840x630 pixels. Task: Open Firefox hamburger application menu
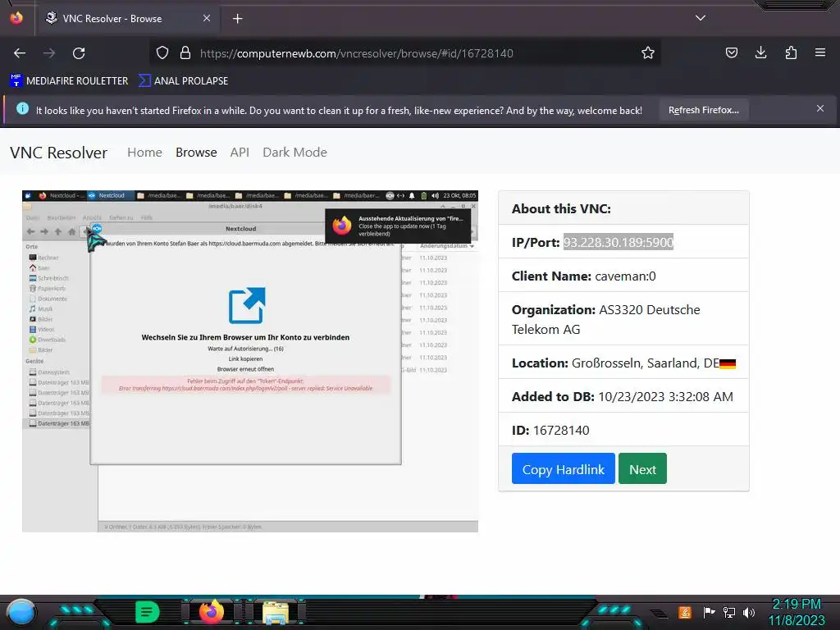pyautogui.click(x=820, y=52)
